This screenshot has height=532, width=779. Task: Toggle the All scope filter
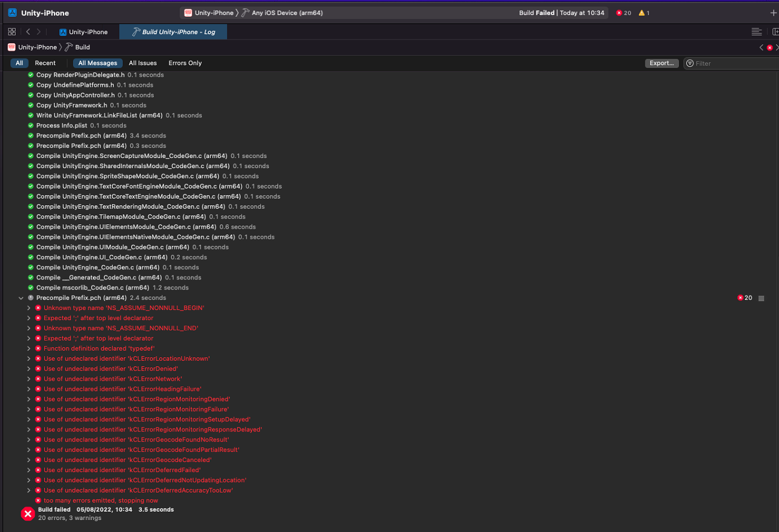19,63
